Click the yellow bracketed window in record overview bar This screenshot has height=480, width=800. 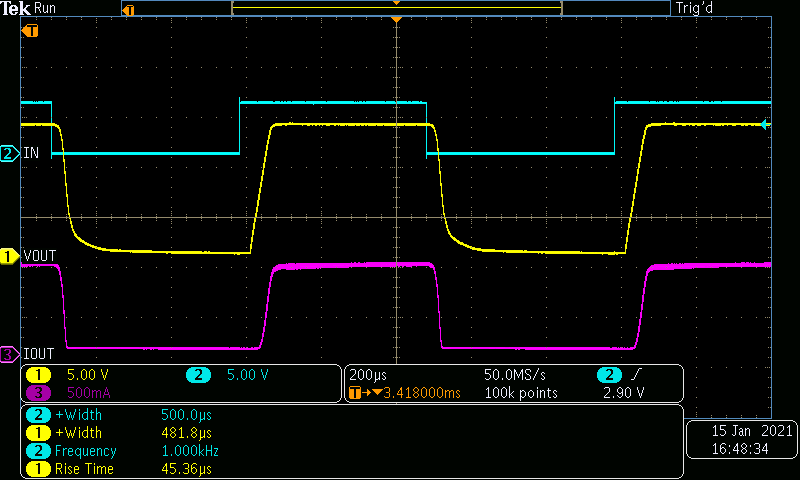397,8
